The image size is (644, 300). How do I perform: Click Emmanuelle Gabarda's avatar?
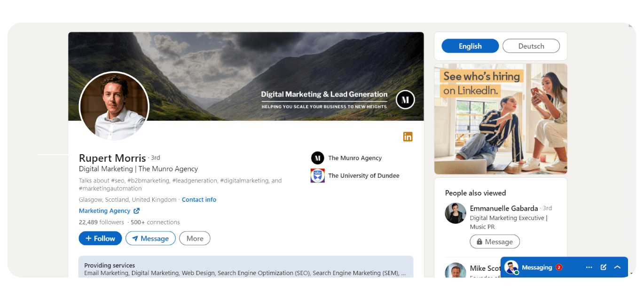456,213
